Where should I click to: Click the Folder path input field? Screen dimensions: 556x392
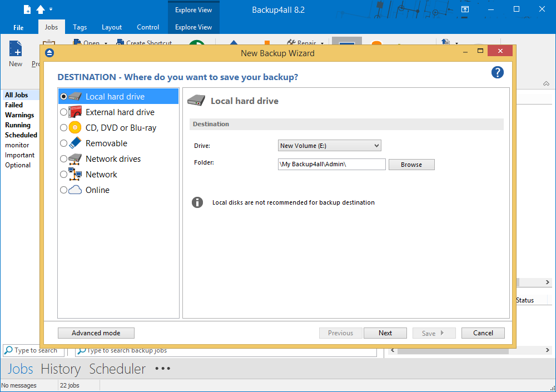click(331, 165)
